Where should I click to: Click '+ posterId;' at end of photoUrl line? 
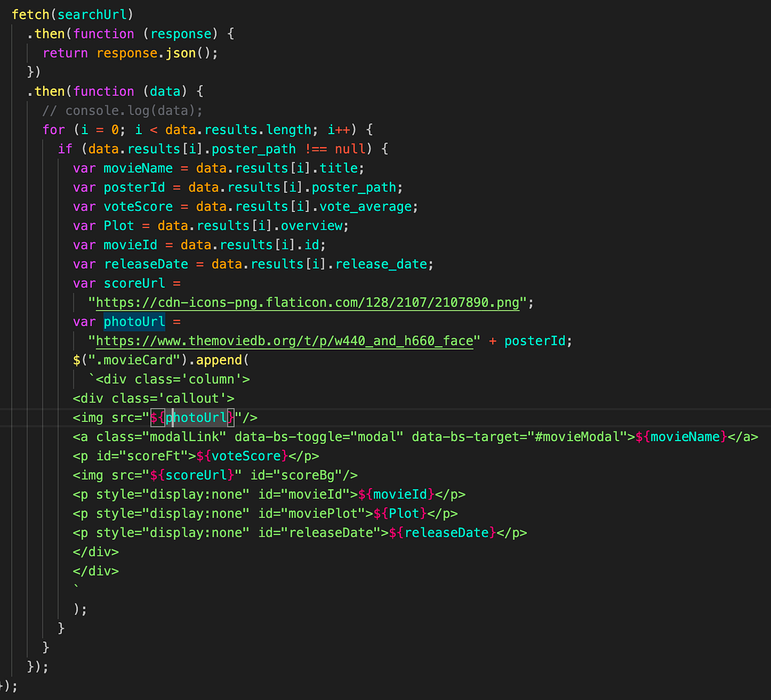click(531, 341)
